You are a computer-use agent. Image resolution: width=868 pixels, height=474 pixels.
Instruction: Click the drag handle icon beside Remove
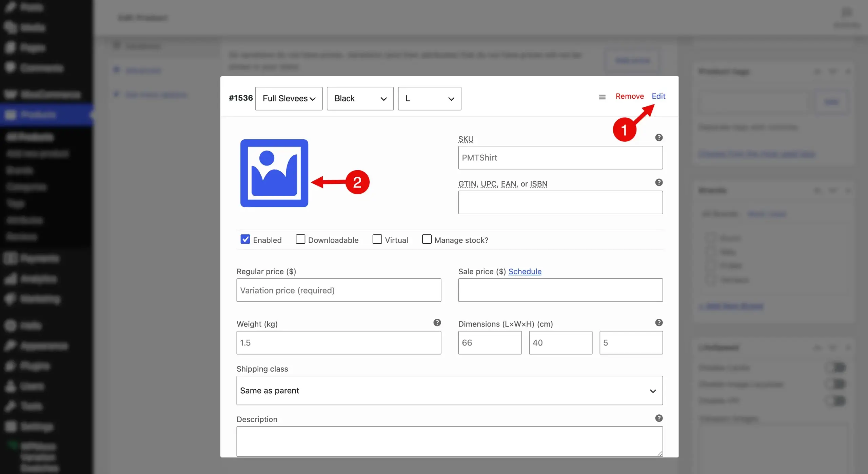602,97
